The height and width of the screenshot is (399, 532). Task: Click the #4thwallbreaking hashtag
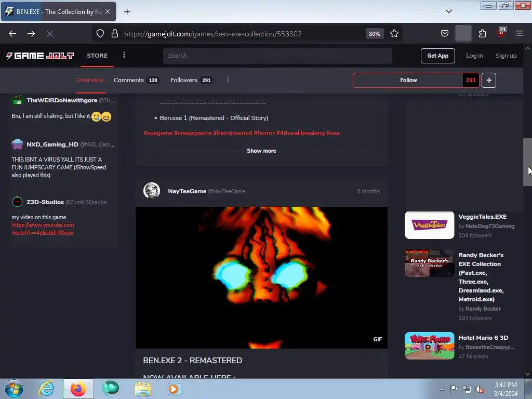coord(300,133)
